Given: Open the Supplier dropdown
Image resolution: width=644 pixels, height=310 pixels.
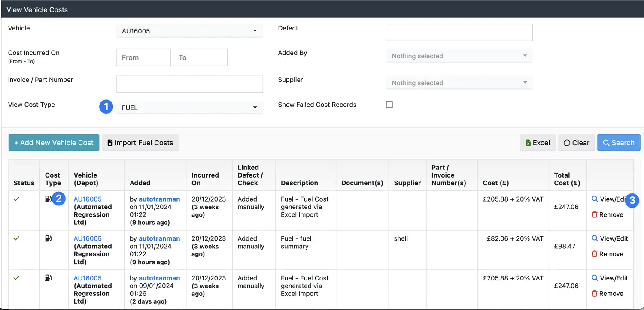Looking at the screenshot, I should (x=459, y=83).
